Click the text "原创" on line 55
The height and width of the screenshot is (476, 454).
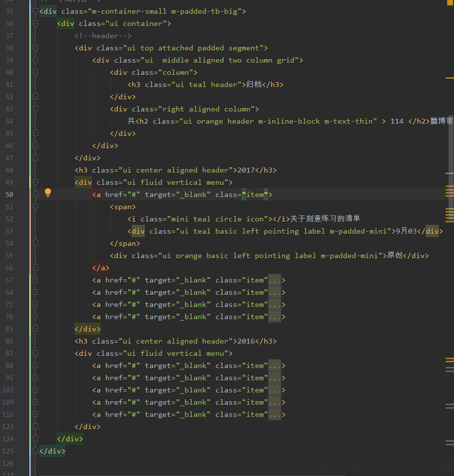point(395,255)
